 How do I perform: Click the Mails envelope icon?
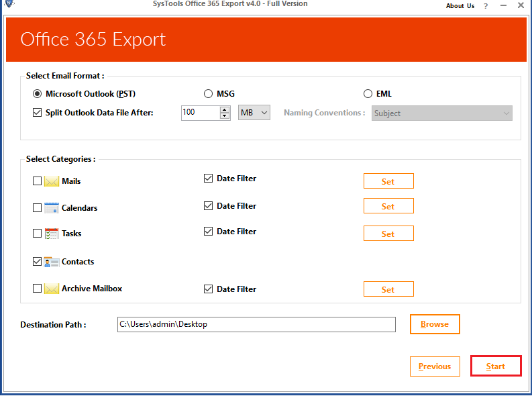click(52, 181)
